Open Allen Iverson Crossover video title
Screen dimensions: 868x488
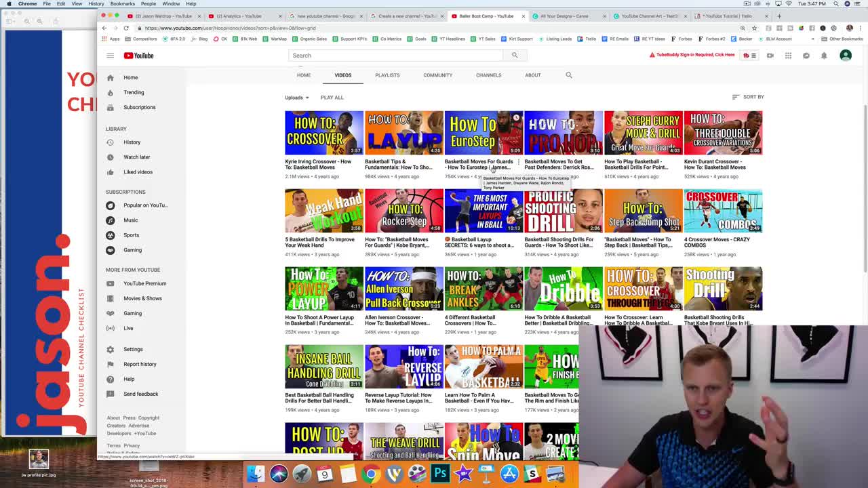pyautogui.click(x=397, y=321)
